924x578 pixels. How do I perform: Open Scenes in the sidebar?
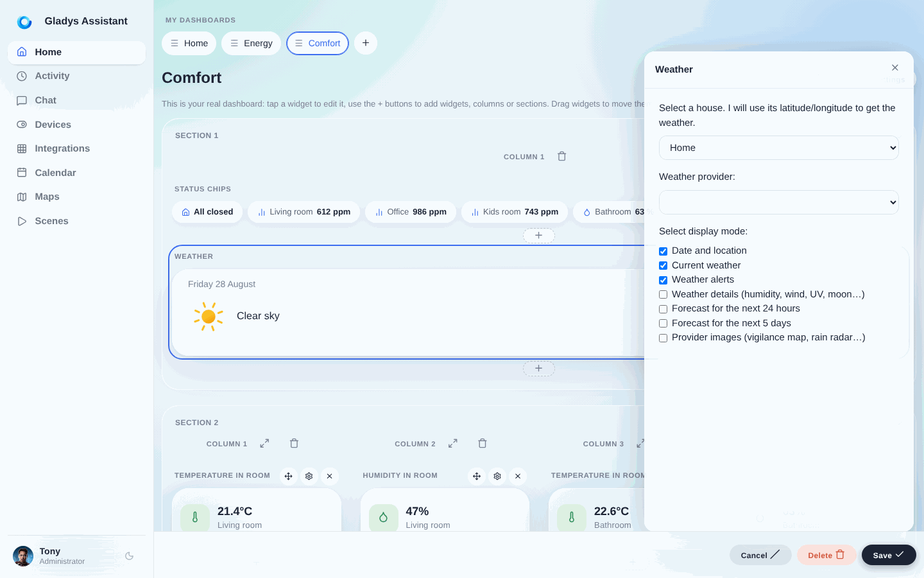point(76,221)
